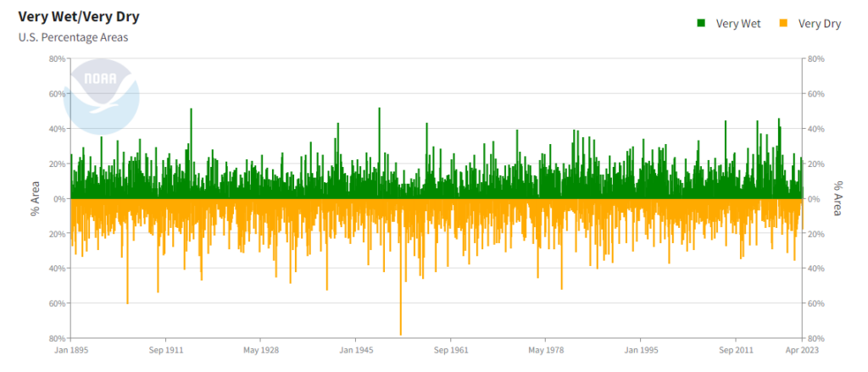Screen dimensions: 868x372
Task: Select the Sep 2011 x-axis label
Action: [x=737, y=349]
